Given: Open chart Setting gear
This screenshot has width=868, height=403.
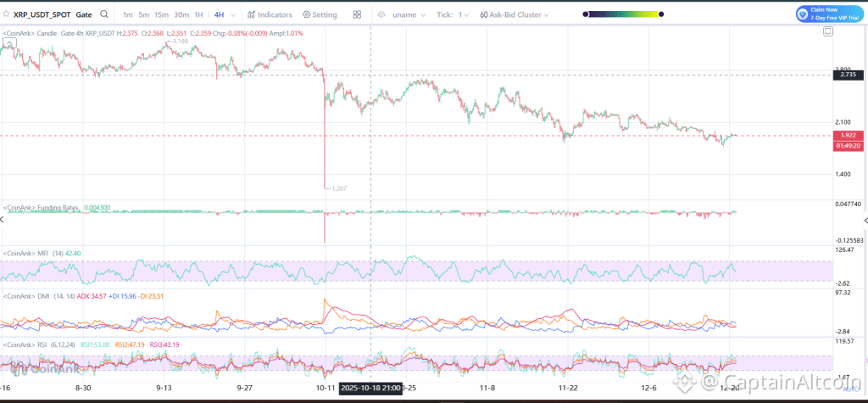Looking at the screenshot, I should 320,14.
